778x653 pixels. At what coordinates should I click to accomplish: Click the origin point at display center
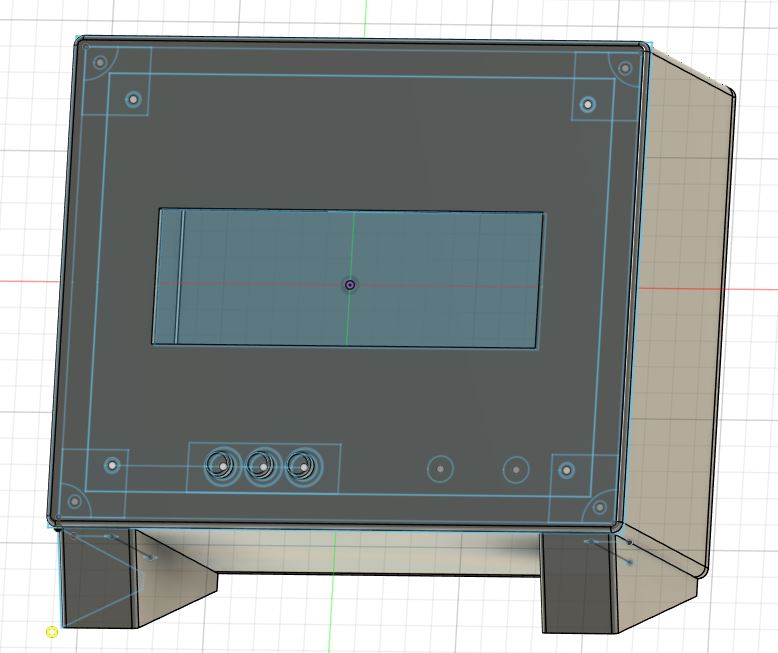350,285
